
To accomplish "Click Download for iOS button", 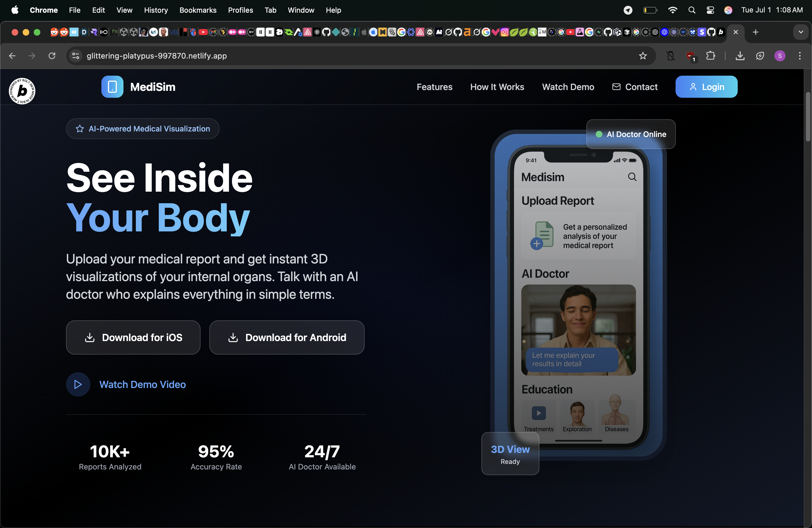I will [x=133, y=337].
